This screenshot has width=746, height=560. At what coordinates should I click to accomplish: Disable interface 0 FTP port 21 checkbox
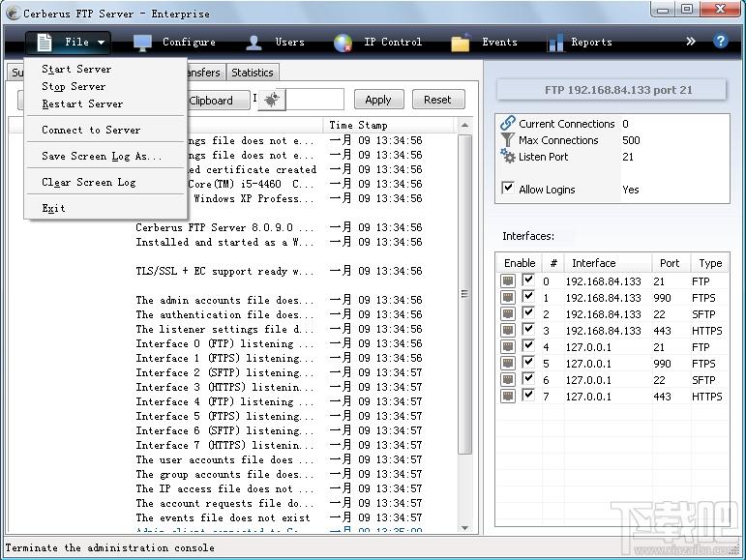[x=528, y=280]
